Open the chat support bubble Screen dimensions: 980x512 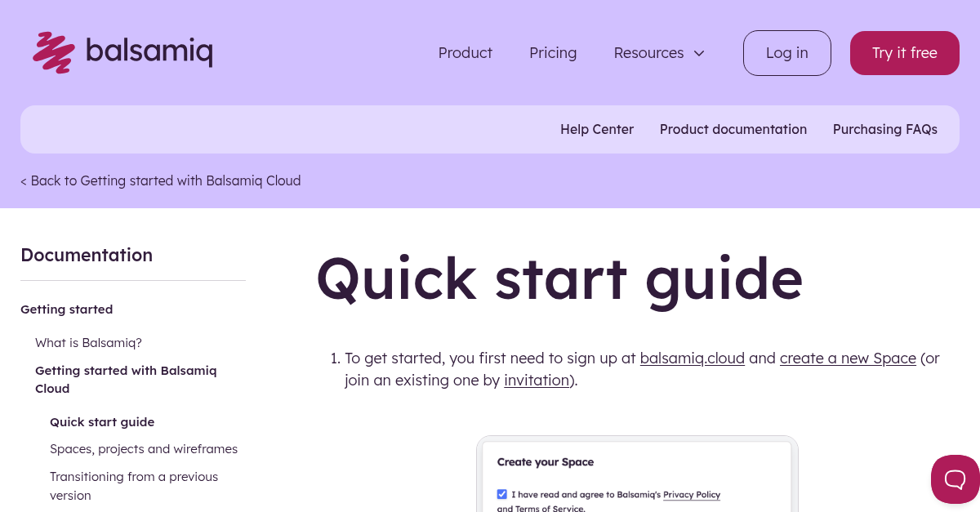[955, 479]
